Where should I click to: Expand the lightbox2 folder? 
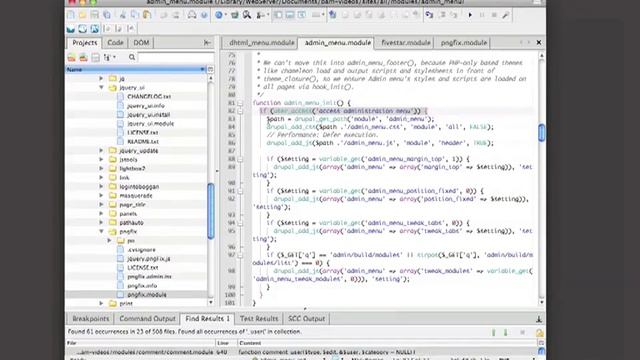(x=101, y=168)
